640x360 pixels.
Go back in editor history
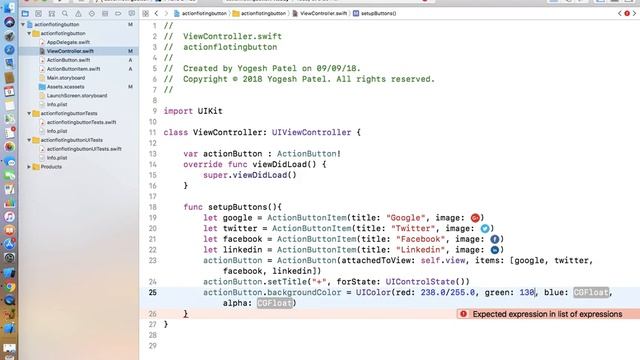(156, 13)
